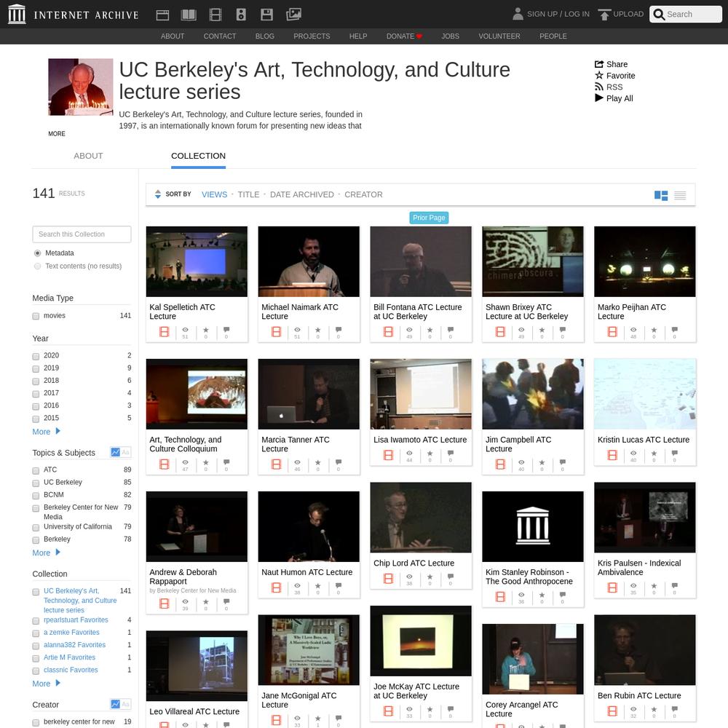This screenshot has width=728, height=728.
Task: Select the Text contents radio button
Action: coord(38,266)
